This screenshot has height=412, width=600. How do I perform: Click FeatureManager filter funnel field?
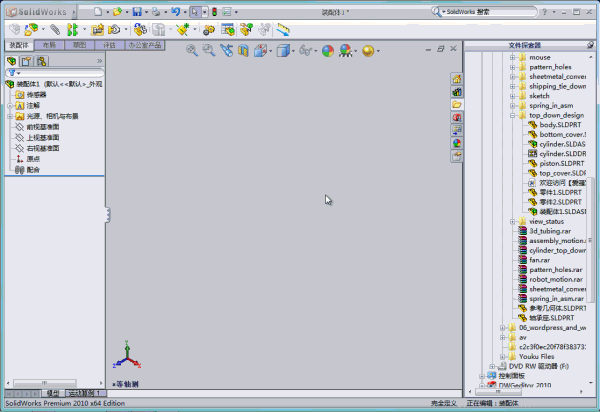(54, 73)
